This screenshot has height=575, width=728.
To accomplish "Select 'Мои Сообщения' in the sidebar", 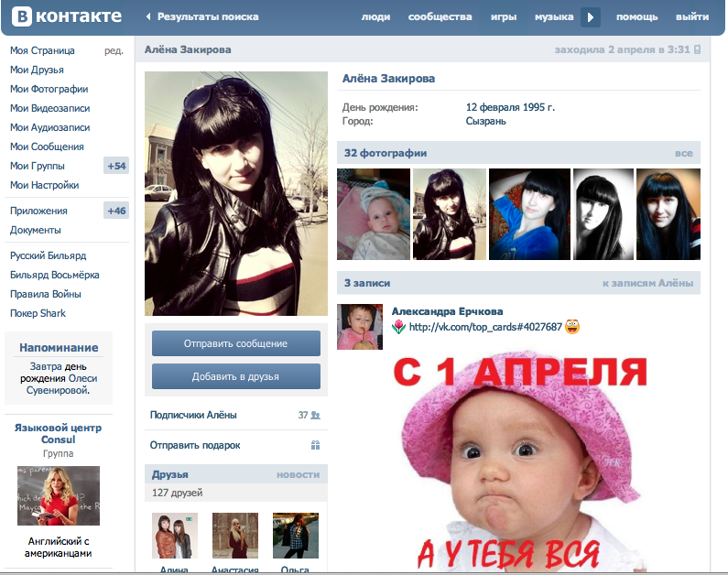I will tap(47, 146).
